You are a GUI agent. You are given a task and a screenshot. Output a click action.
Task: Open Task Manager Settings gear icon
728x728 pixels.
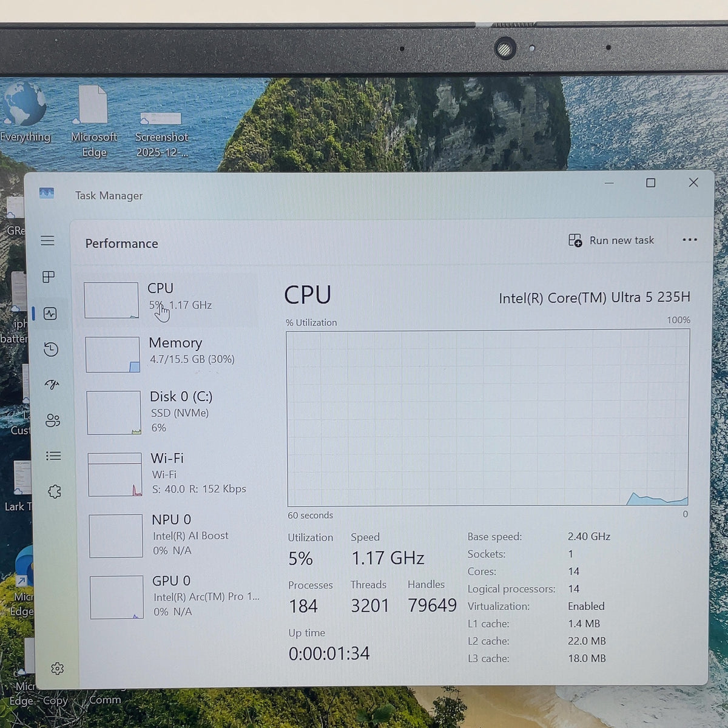[58, 669]
